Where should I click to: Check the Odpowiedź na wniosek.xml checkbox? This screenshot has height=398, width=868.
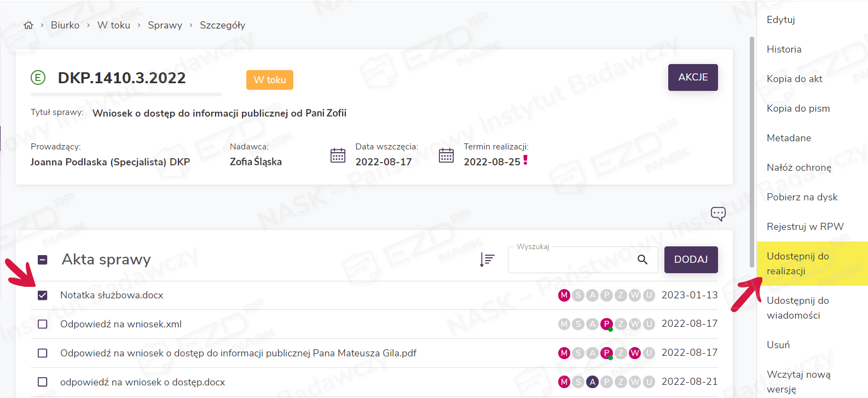tap(42, 324)
